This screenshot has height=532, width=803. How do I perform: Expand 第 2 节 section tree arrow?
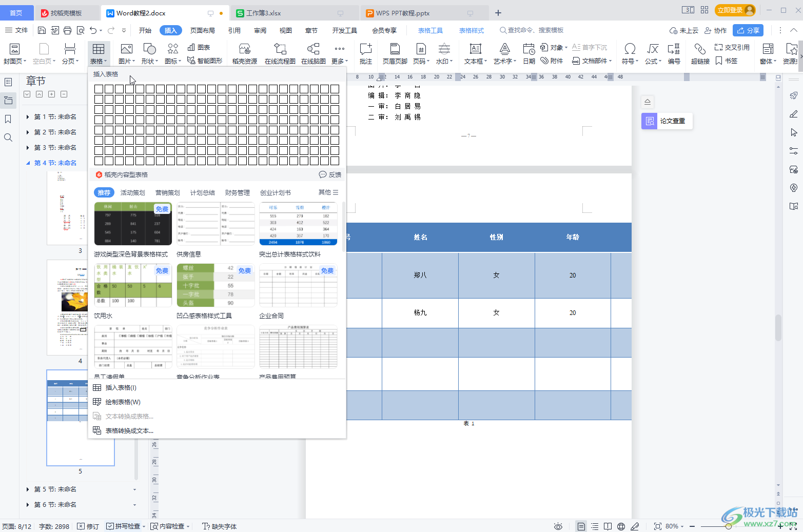pyautogui.click(x=28, y=132)
